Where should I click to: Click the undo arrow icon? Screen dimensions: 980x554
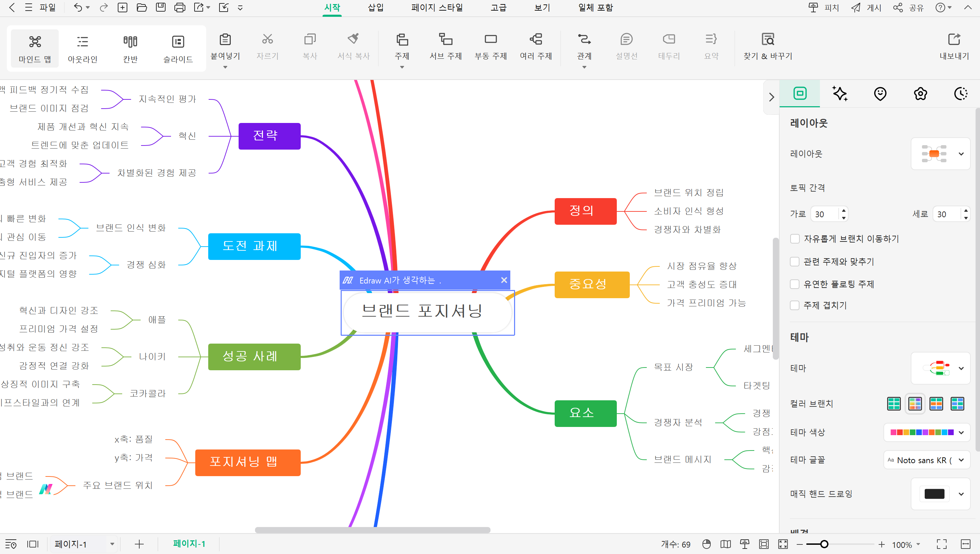(77, 8)
